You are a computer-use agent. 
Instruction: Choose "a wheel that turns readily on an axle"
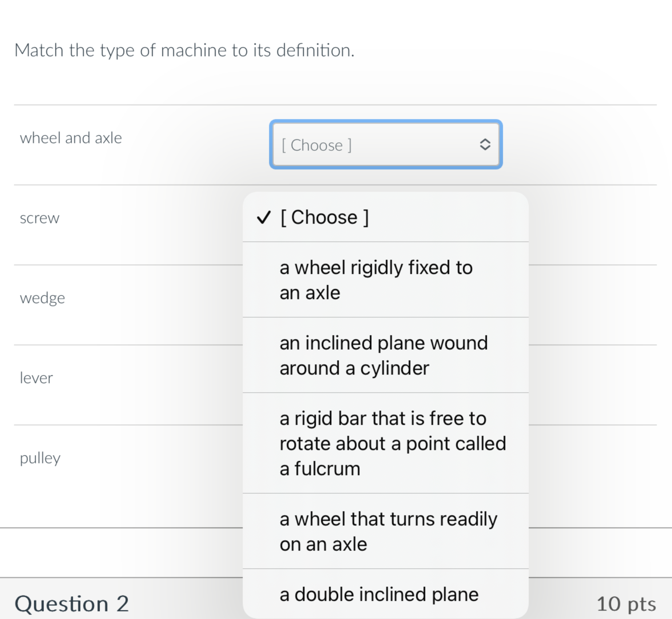388,531
